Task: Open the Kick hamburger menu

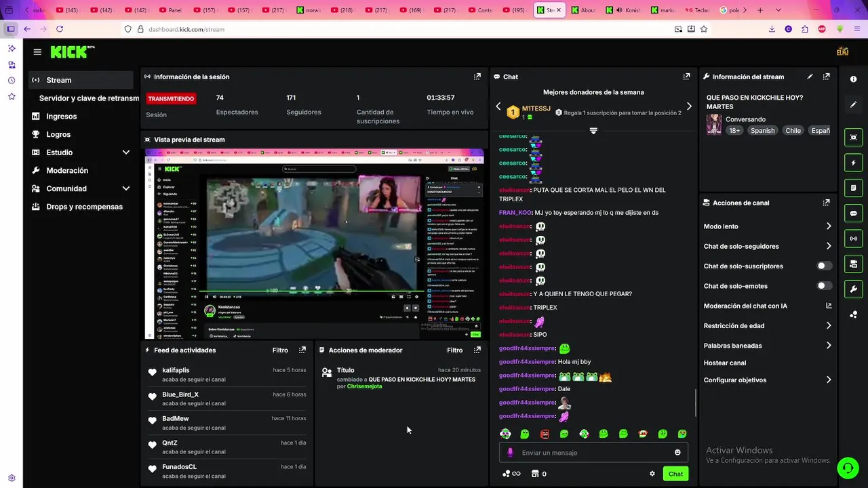Action: [x=37, y=52]
